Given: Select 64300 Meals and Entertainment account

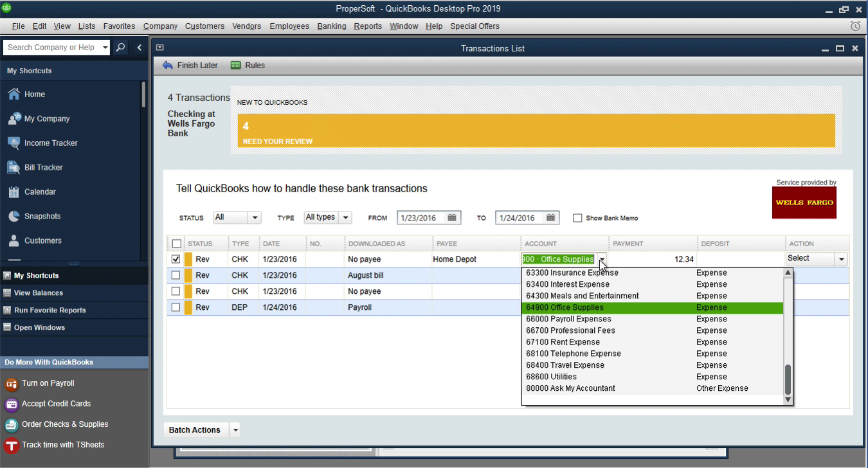Looking at the screenshot, I should [x=653, y=296].
